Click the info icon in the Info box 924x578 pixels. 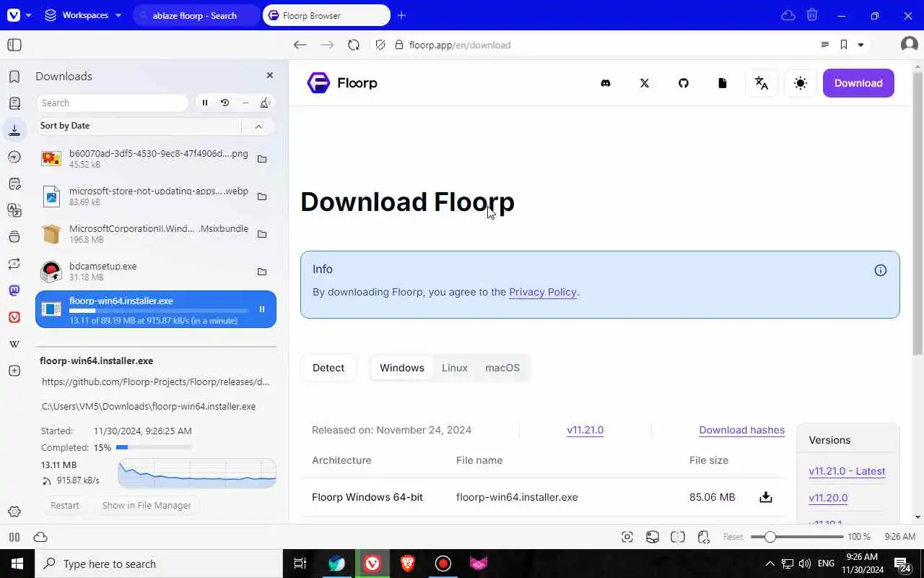coord(881,270)
